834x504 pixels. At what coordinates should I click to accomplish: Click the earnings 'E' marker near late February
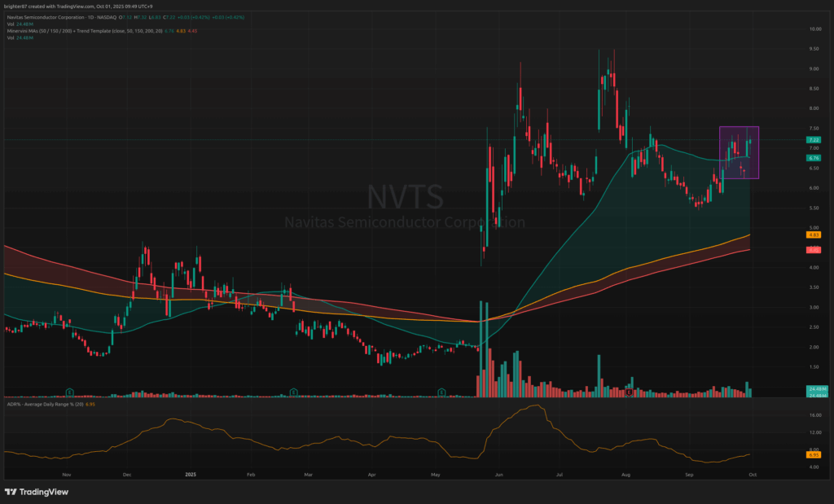click(x=292, y=392)
